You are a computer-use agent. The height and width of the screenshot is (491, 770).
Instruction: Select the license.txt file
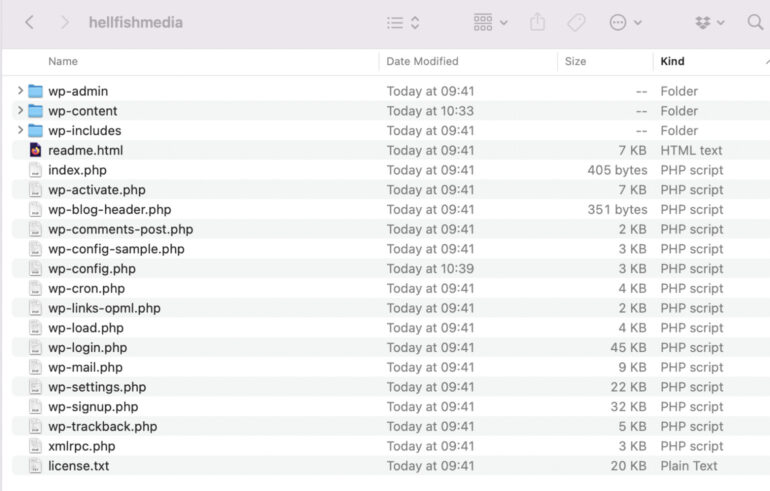tap(78, 466)
